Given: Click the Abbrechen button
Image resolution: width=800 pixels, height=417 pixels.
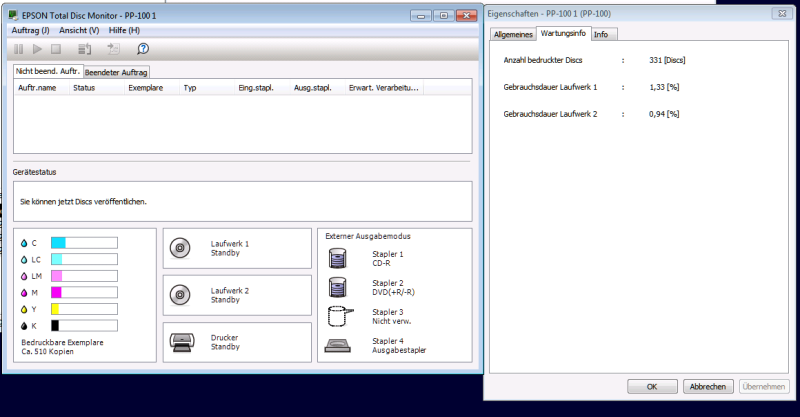Looking at the screenshot, I should [x=708, y=386].
